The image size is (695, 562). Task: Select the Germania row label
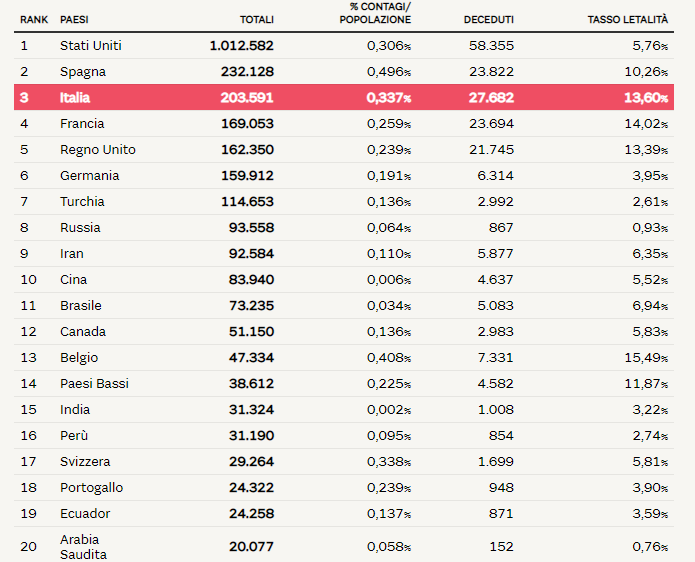[90, 176]
